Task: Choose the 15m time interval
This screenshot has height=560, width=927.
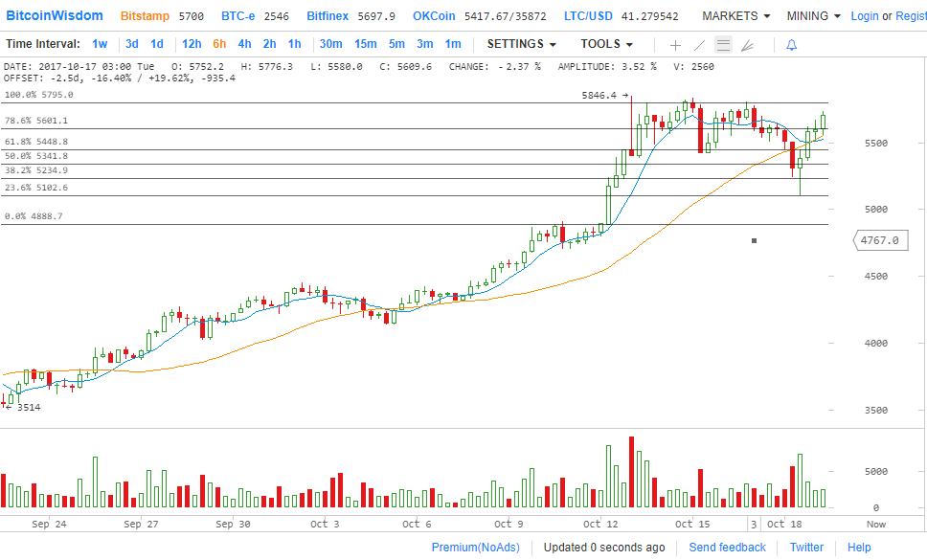Action: (x=365, y=44)
